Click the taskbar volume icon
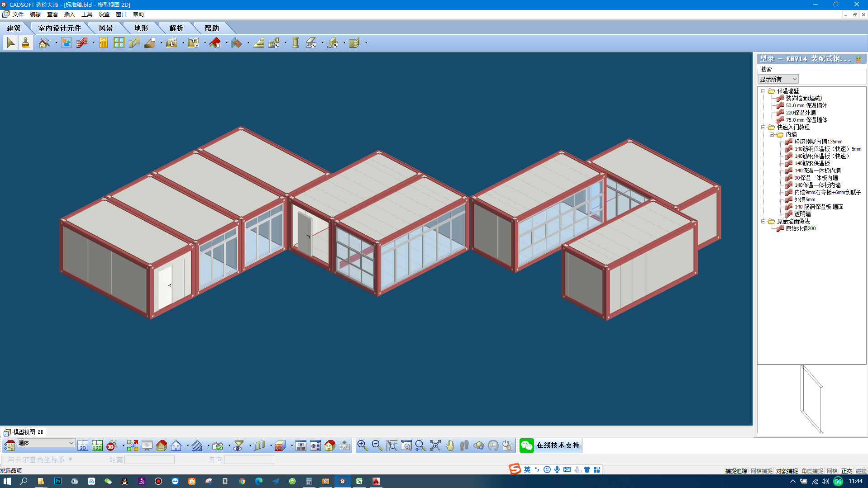 825,481
